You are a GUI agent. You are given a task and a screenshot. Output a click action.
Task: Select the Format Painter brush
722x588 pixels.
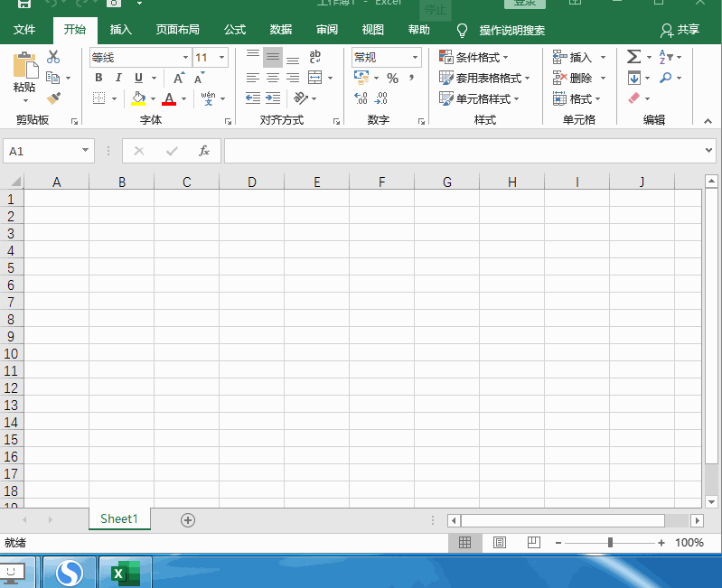point(53,98)
